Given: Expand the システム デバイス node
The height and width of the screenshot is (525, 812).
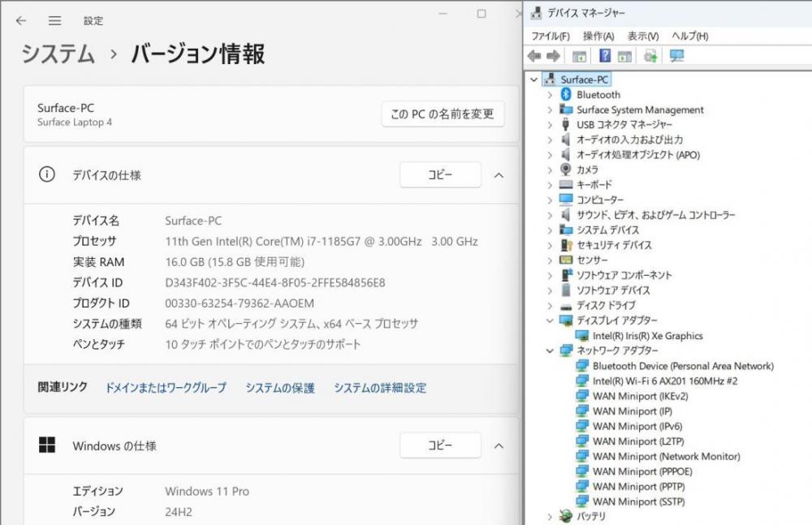Looking at the screenshot, I should click(550, 230).
